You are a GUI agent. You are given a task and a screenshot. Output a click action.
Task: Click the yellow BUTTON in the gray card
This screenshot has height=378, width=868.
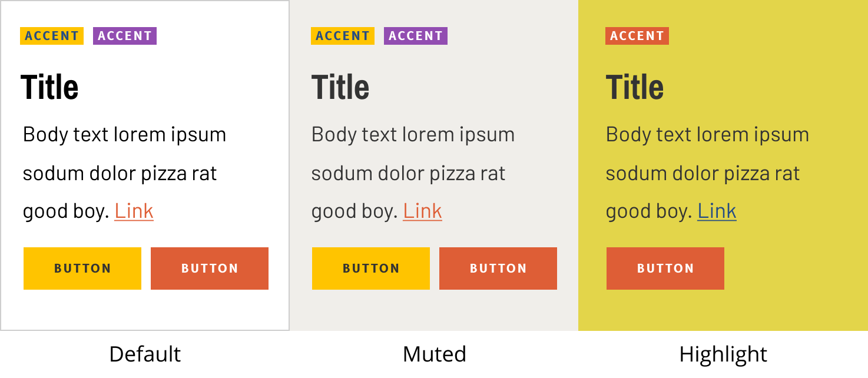click(371, 268)
